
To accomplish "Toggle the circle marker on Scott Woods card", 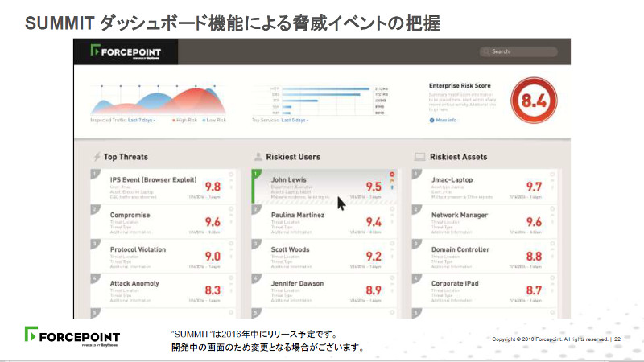I will click(392, 244).
